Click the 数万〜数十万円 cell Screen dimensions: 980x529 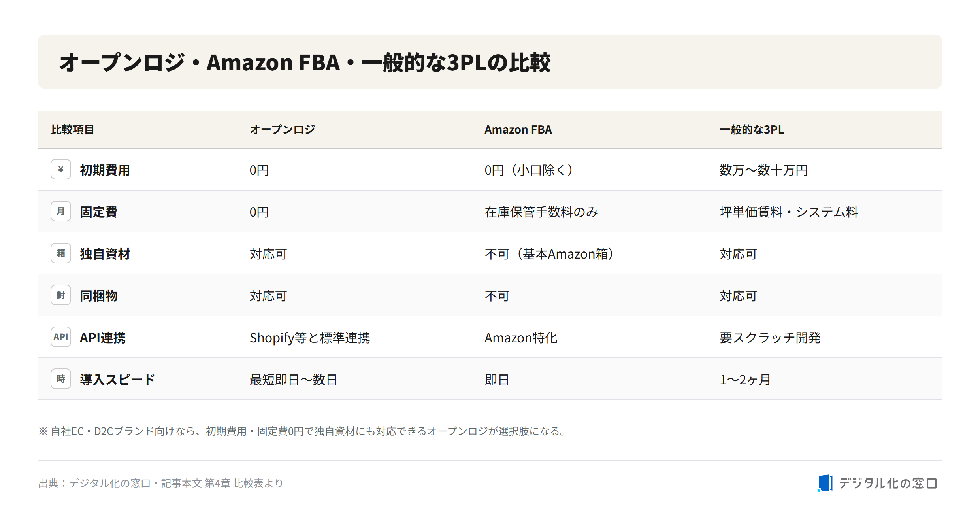pyautogui.click(x=764, y=170)
